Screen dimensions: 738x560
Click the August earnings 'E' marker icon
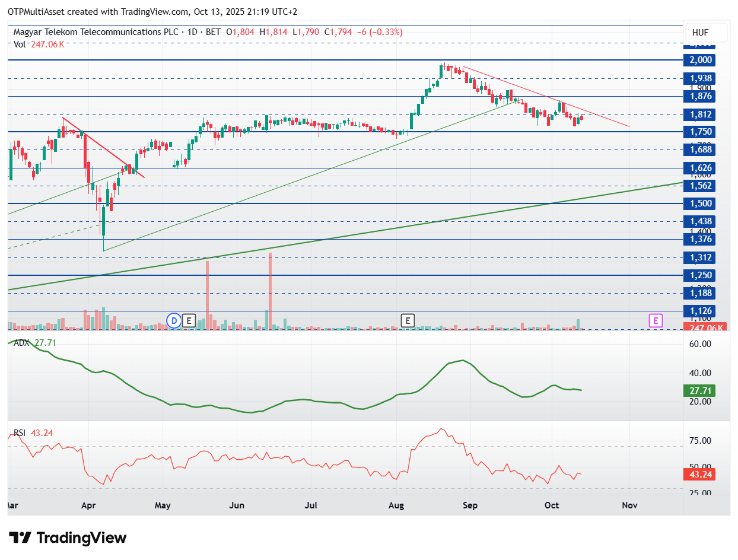[x=408, y=321]
